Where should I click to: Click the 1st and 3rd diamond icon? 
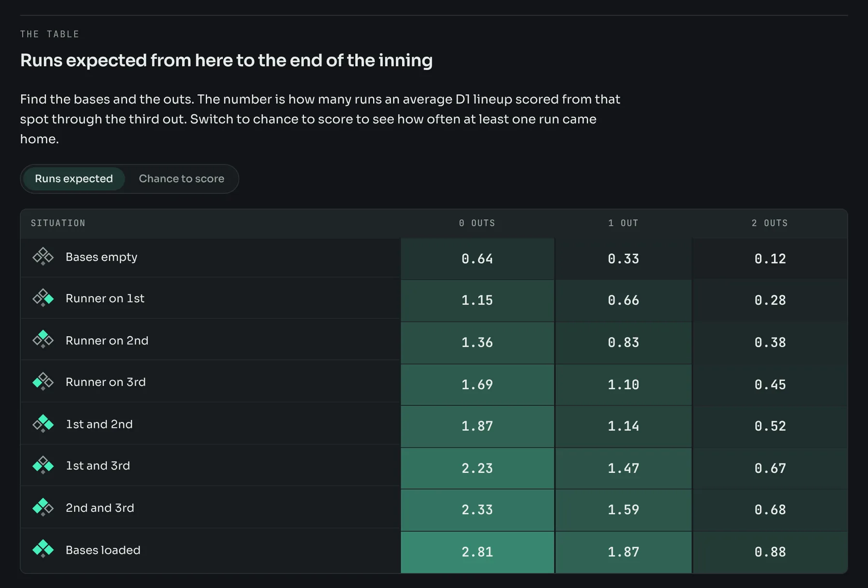click(43, 465)
